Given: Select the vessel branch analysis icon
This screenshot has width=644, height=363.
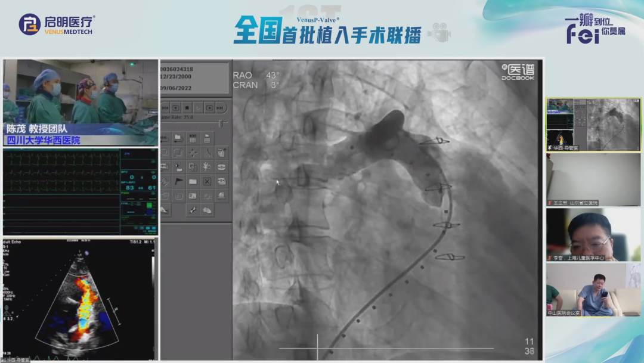Looking at the screenshot, I should tap(207, 153).
